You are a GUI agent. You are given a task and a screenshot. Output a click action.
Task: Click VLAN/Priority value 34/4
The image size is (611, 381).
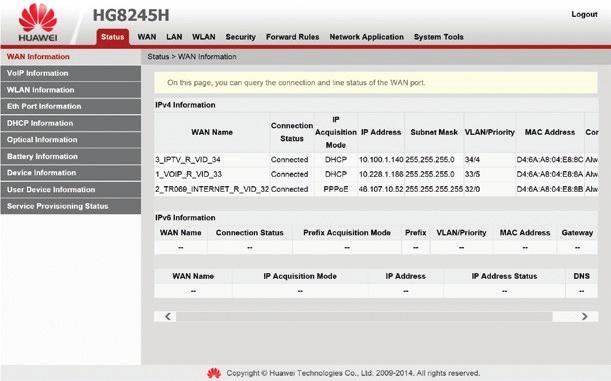pos(472,160)
